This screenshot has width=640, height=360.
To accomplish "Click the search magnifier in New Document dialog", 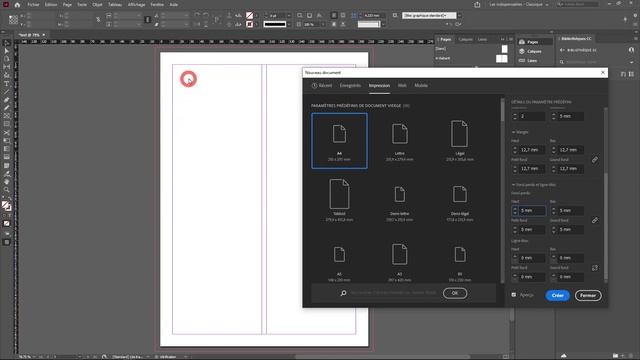I will tap(343, 293).
